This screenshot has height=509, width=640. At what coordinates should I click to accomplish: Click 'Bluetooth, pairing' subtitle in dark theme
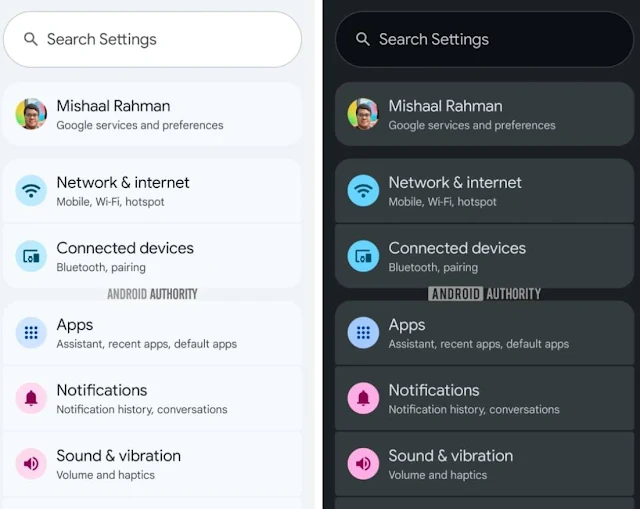coord(433,267)
